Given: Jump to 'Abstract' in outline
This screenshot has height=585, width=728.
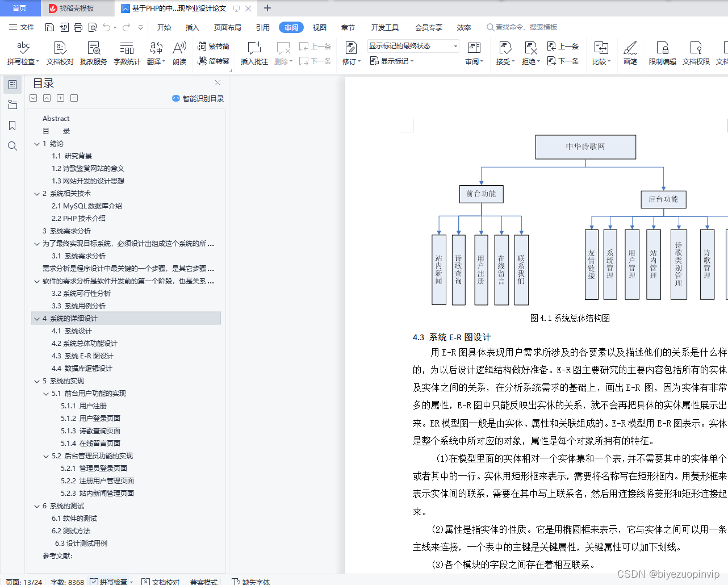Looking at the screenshot, I should coord(56,119).
